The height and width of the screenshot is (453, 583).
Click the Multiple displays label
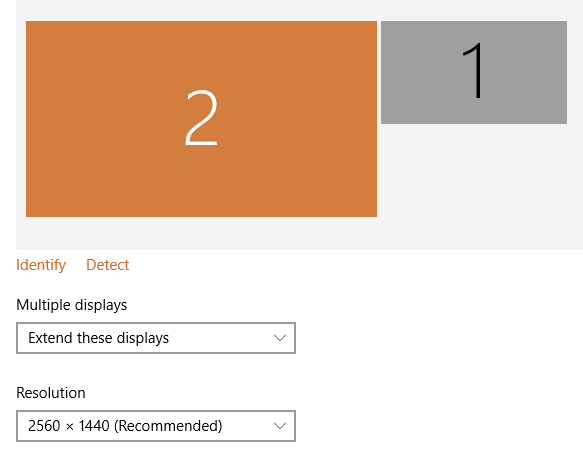point(72,305)
